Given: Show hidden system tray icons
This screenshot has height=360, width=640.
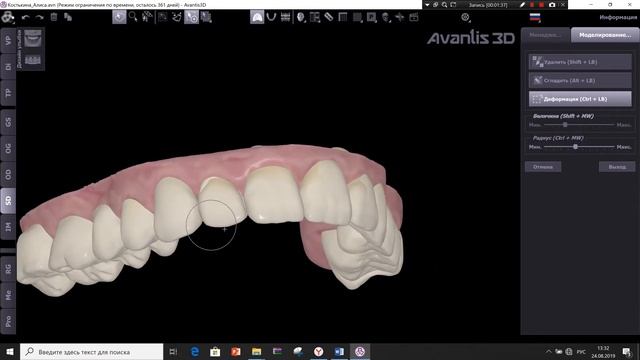Looking at the screenshot, I should 549,352.
